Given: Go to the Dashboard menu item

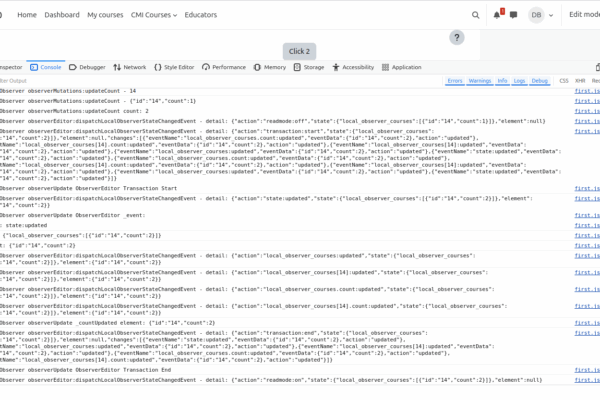Looking at the screenshot, I should (62, 15).
